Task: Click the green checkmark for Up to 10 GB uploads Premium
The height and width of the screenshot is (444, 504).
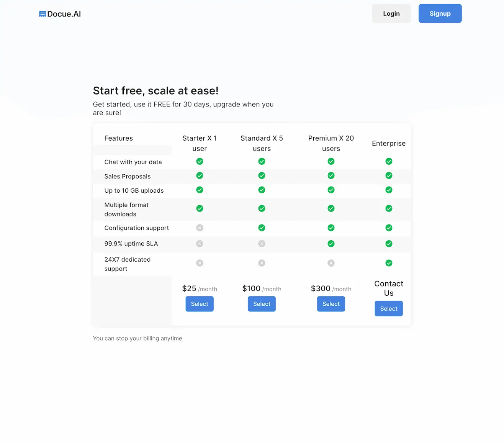Action: pos(331,190)
